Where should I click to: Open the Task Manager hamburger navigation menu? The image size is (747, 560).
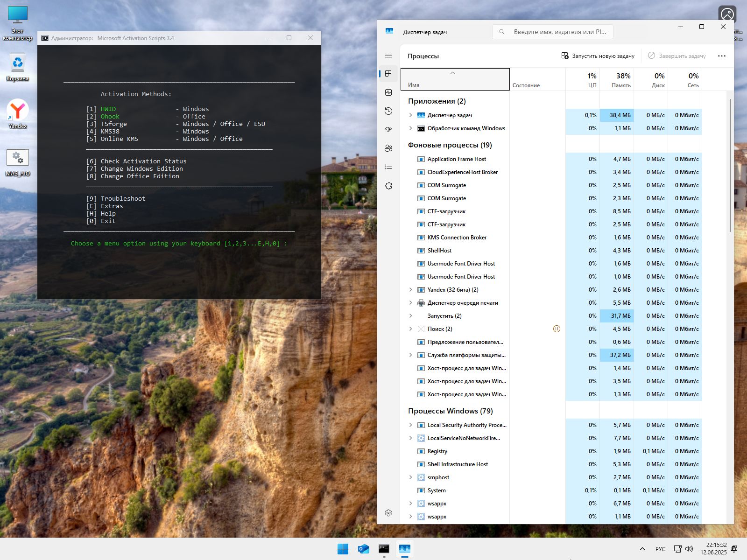point(388,55)
